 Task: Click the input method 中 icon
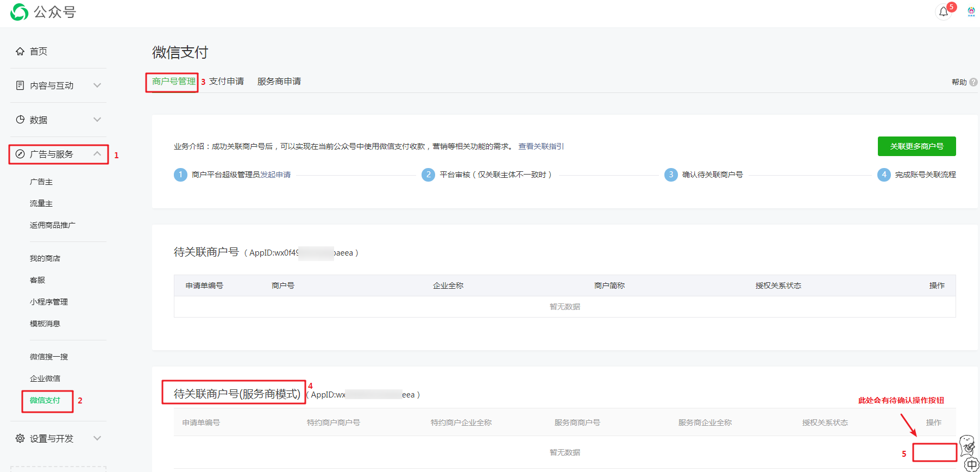(972, 464)
